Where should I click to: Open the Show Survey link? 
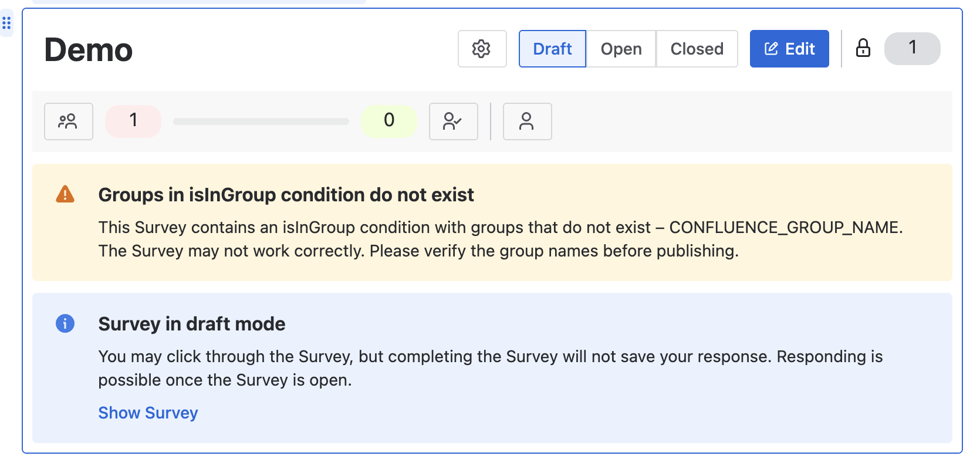point(147,413)
